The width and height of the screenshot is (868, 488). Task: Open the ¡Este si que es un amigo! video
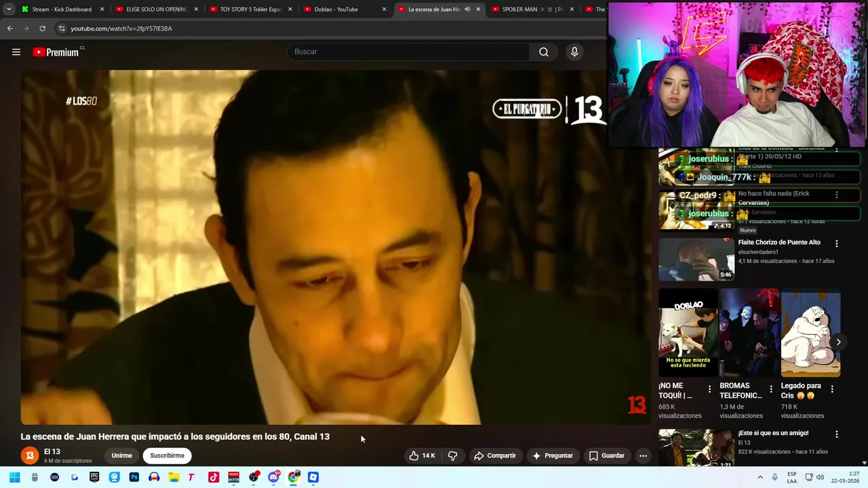pyautogui.click(x=773, y=432)
